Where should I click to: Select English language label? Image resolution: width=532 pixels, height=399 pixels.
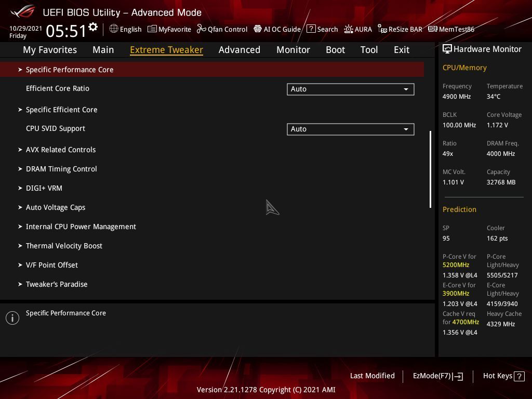coord(130,29)
